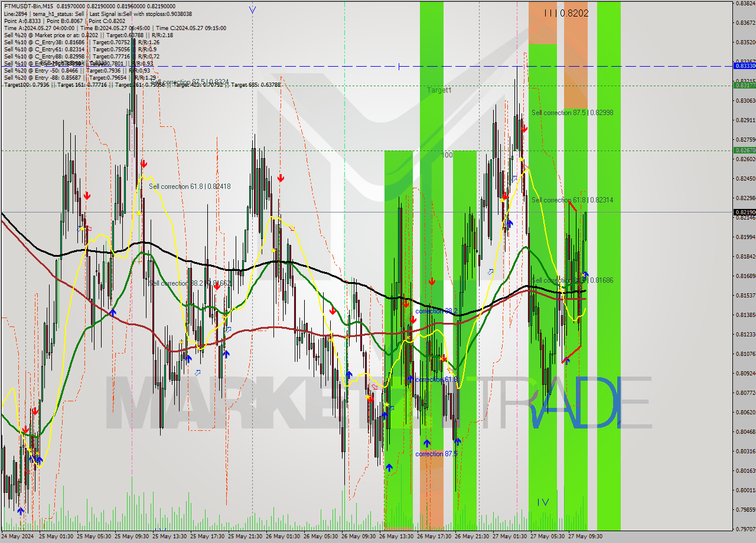Click the 0.8306 price scale value
Image resolution: width=756 pixels, height=543 pixels.
click(x=745, y=100)
